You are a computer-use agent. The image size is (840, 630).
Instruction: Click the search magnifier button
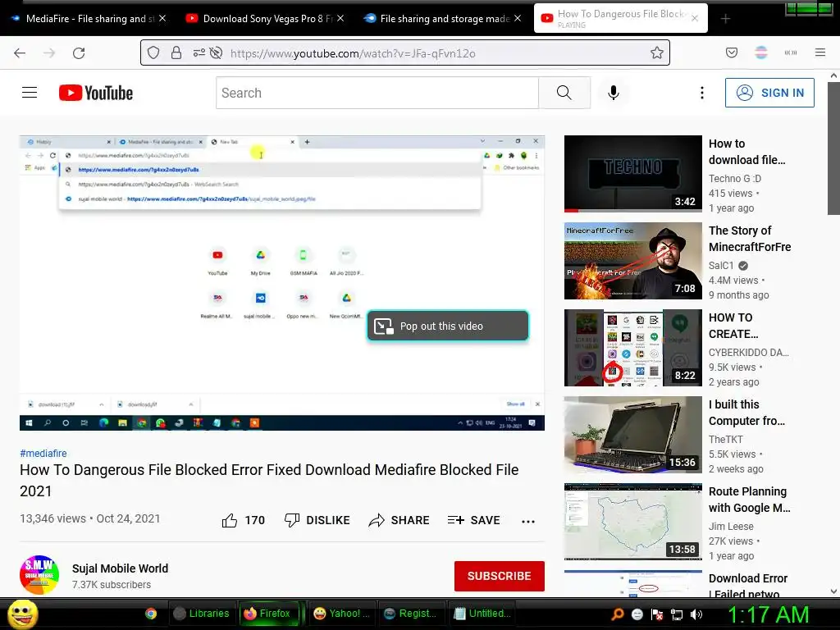564,93
